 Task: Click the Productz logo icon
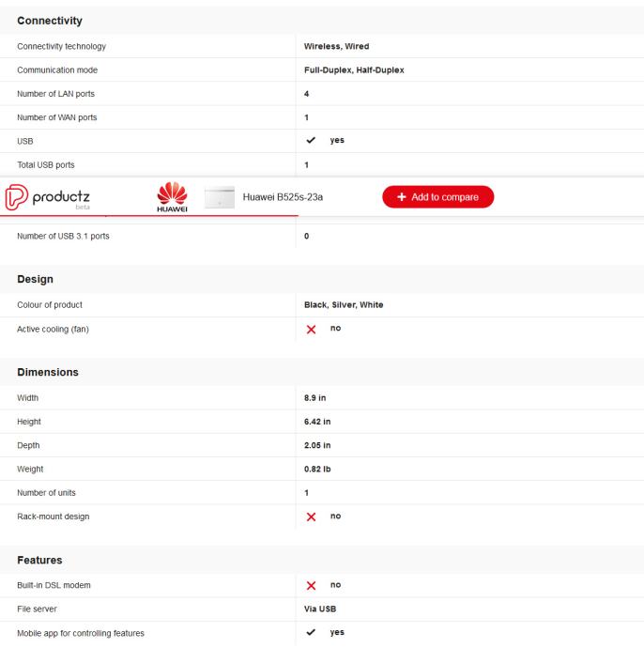point(17,197)
